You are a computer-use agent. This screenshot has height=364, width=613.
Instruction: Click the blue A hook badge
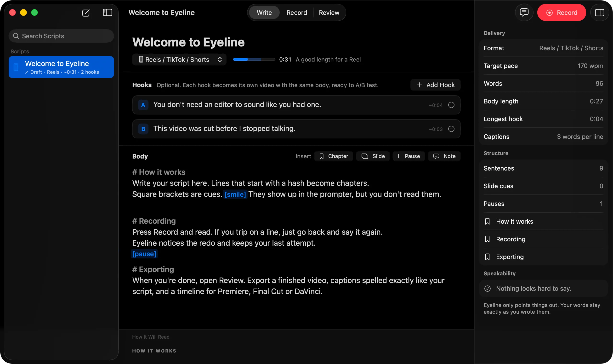coord(143,105)
